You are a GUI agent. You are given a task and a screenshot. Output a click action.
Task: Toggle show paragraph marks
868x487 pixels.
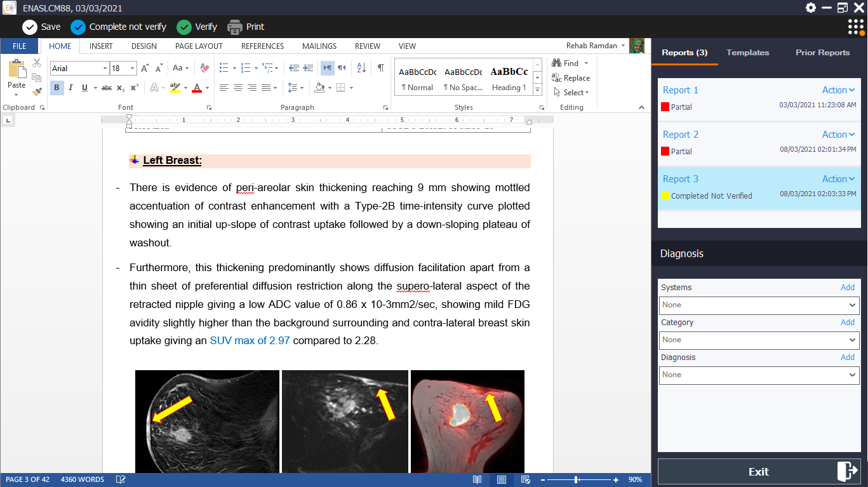(x=380, y=68)
